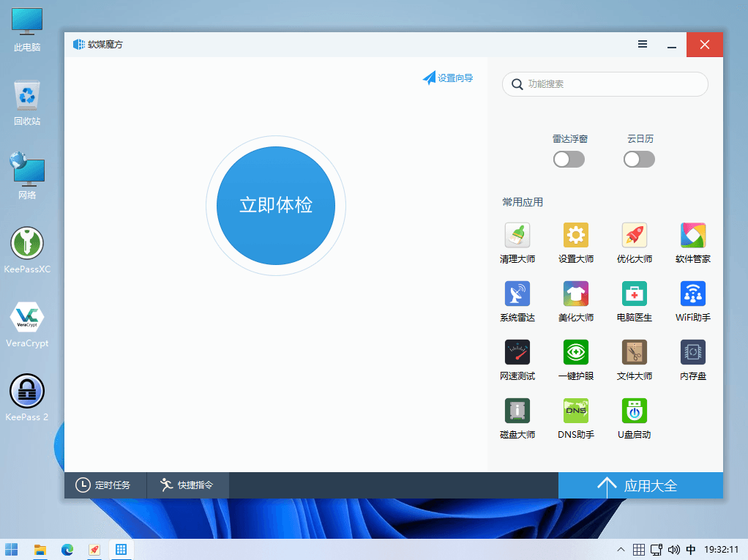Screen dimensions: 748x560
Task: Click 软媒魔方 grid icon in taskbar
Action: [121, 550]
